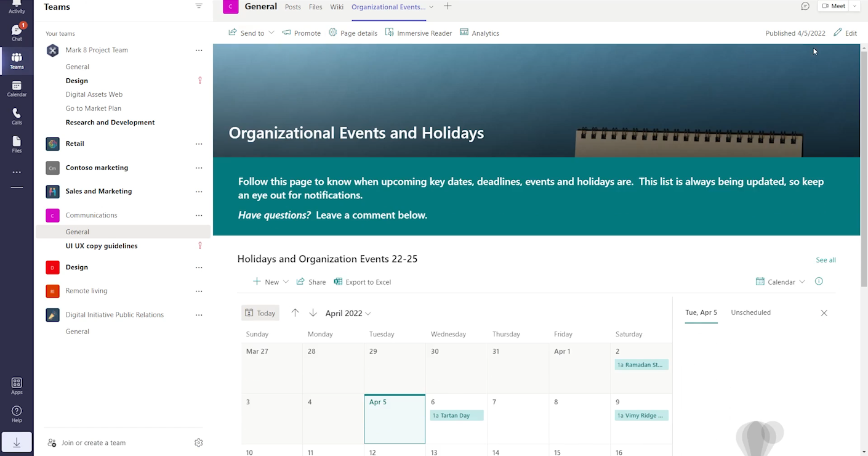Go to previous month with up arrow
Viewport: 868px width, 456px height.
[x=295, y=312]
